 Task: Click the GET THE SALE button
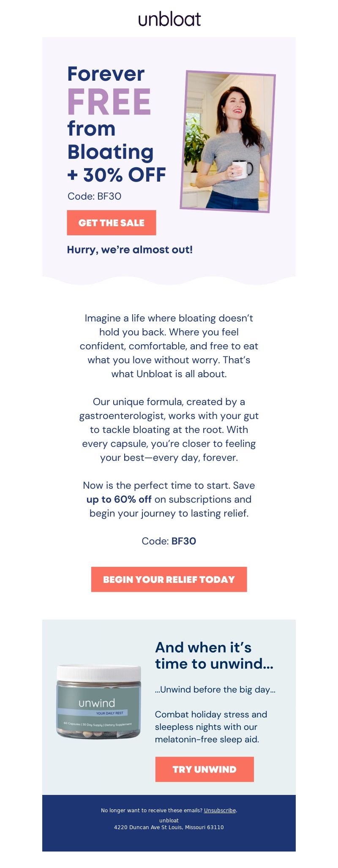pos(112,223)
